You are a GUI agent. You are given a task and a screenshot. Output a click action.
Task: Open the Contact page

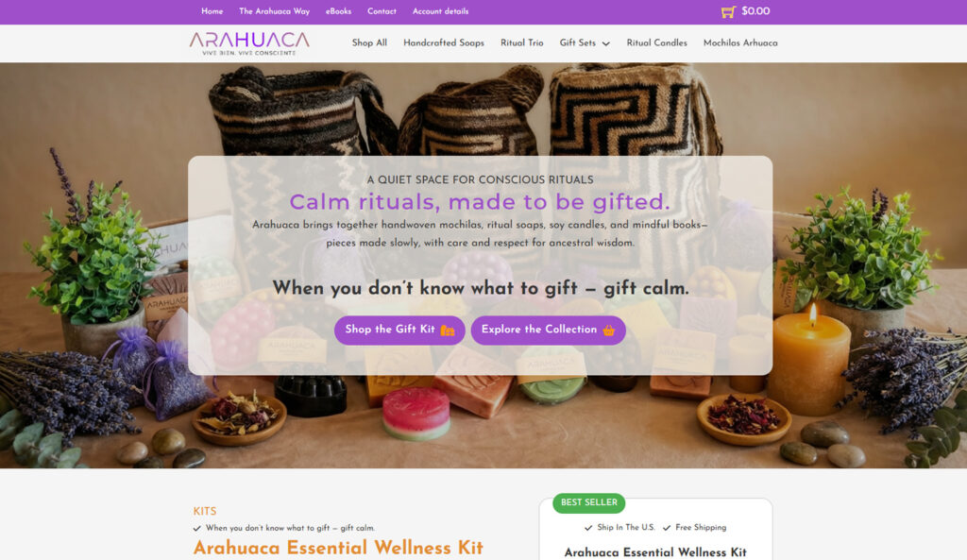382,11
